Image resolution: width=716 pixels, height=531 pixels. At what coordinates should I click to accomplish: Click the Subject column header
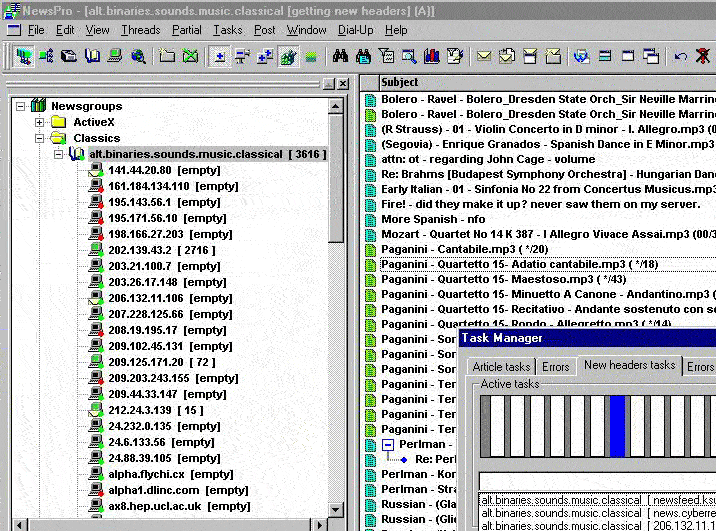tap(400, 82)
